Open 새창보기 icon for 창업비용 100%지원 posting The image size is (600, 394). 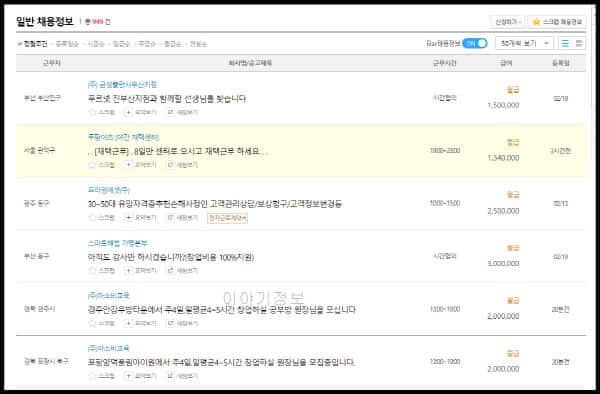[170, 270]
